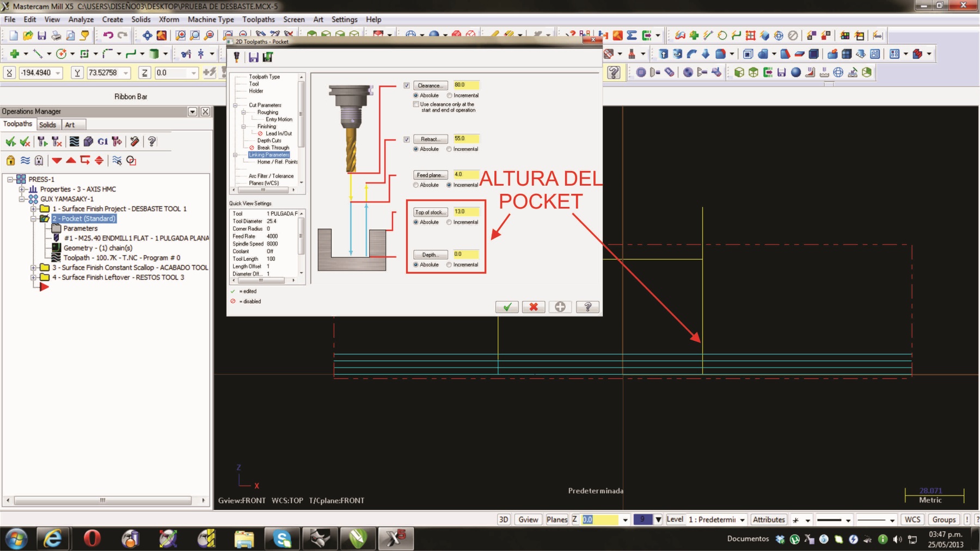Enable Use clearance only at start and end
Viewport: 980px width, 551px height.
coord(416,104)
